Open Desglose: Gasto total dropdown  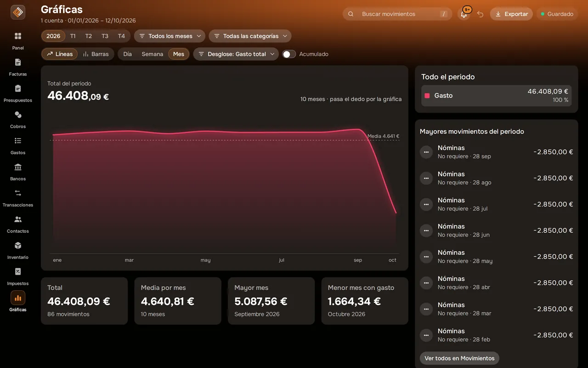[x=236, y=54]
